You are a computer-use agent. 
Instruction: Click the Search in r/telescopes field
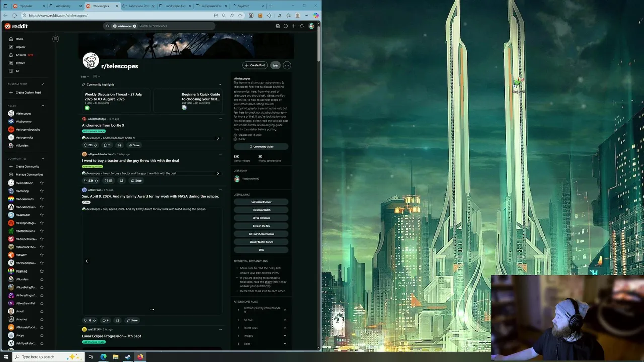(x=160, y=26)
